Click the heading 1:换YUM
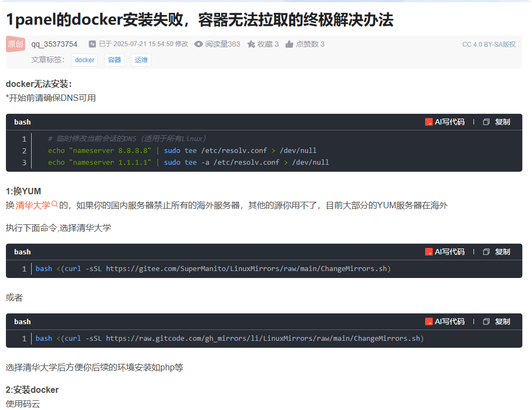This screenshot has width=532, height=410. click(x=24, y=191)
